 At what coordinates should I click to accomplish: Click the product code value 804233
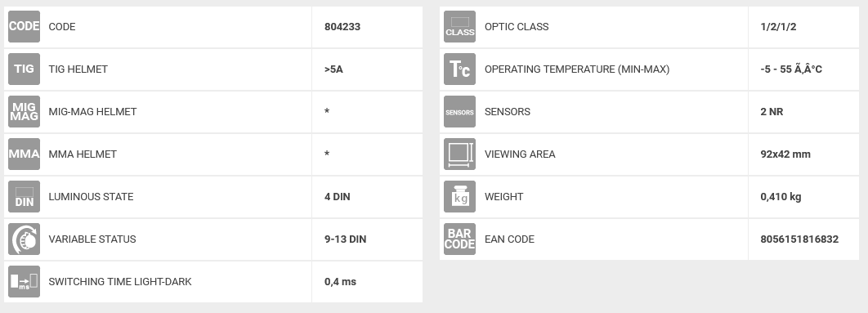(342, 27)
